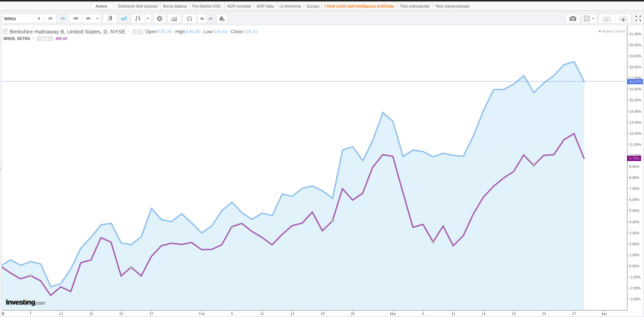This screenshot has width=644, height=317.
Task: Select the 1h interval
Action: coord(50,18)
